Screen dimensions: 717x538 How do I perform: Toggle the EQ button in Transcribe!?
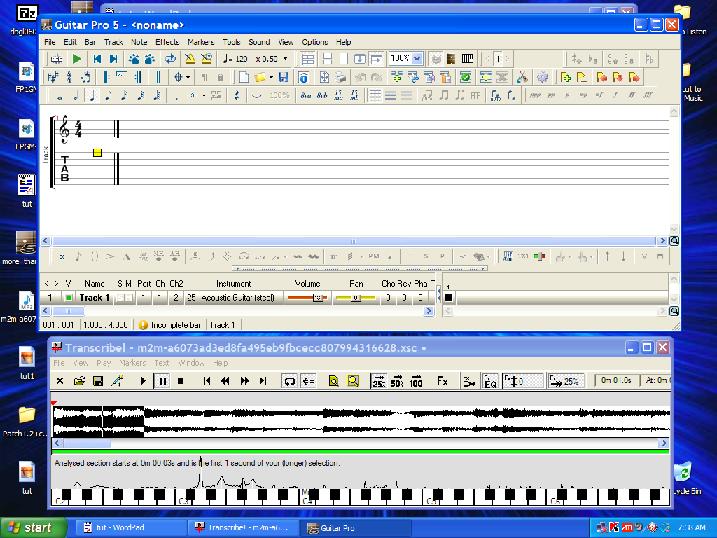tap(490, 381)
